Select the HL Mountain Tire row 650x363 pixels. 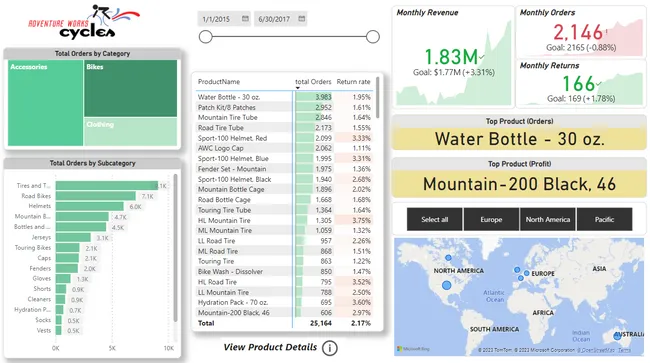pyautogui.click(x=284, y=220)
